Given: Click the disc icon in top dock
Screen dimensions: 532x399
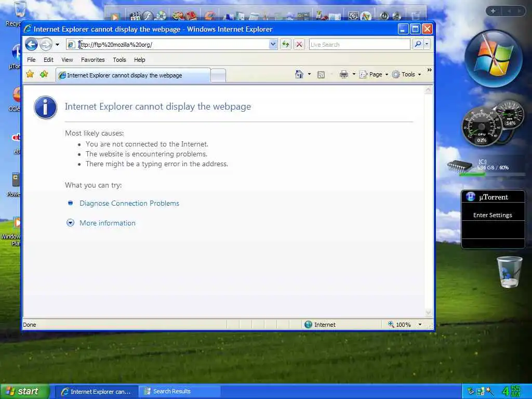Looking at the screenshot, I should pos(161,16).
